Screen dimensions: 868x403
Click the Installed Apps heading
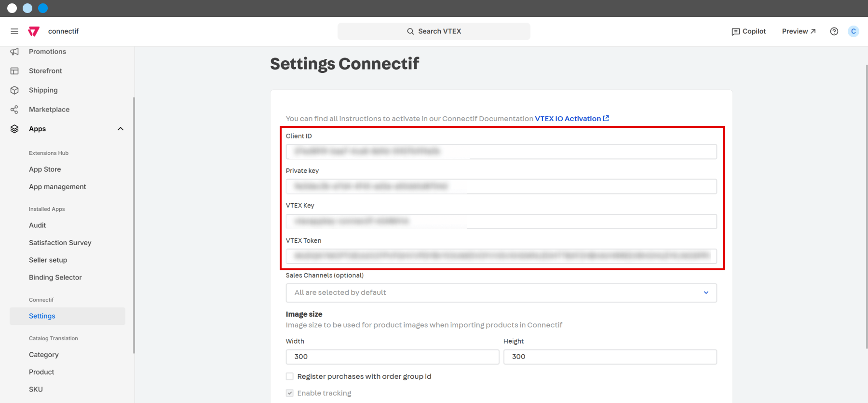[47, 209]
